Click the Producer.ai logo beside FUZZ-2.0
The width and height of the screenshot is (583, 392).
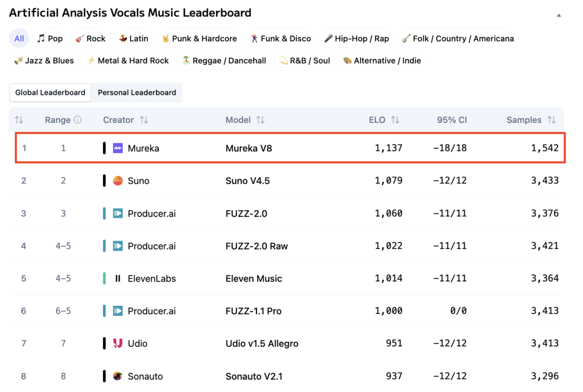tap(118, 214)
